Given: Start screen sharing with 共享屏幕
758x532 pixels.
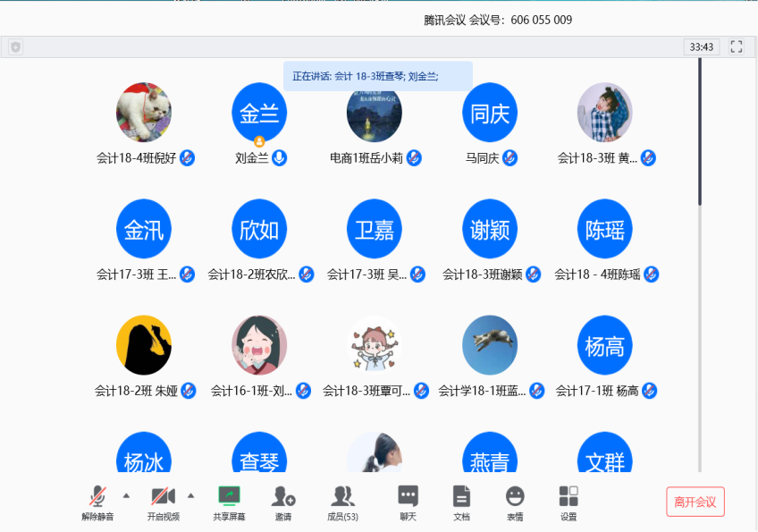Looking at the screenshot, I should pos(229,497).
